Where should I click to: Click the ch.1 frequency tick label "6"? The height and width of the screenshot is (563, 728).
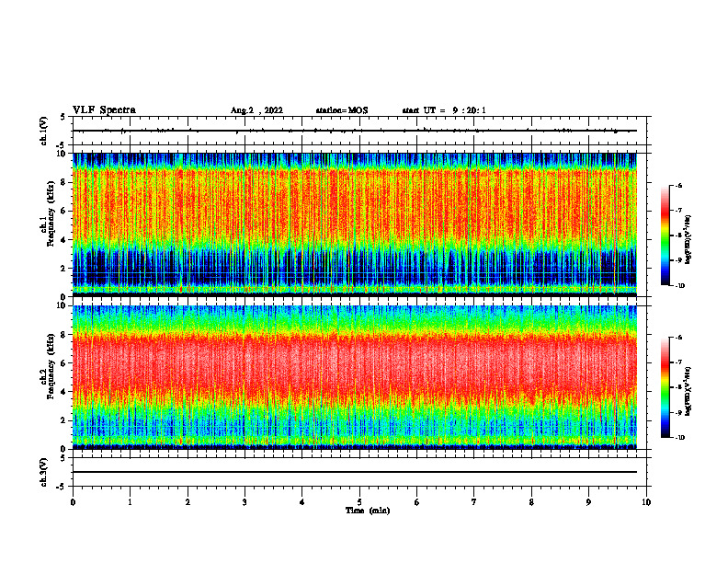pyautogui.click(x=64, y=211)
